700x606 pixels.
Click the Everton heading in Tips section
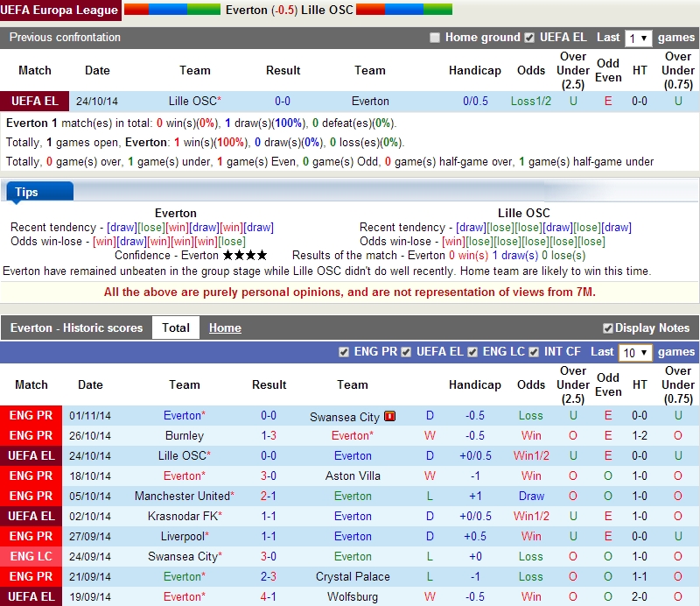(176, 213)
